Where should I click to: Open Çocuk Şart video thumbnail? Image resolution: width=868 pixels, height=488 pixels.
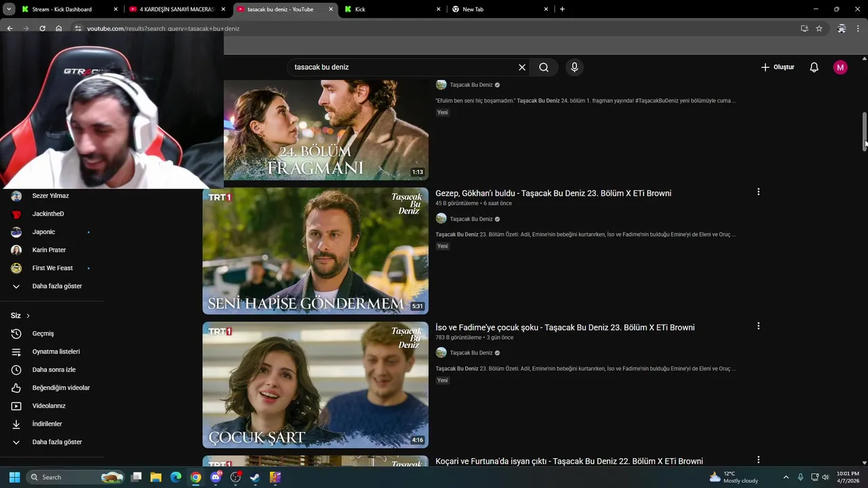[x=315, y=385]
